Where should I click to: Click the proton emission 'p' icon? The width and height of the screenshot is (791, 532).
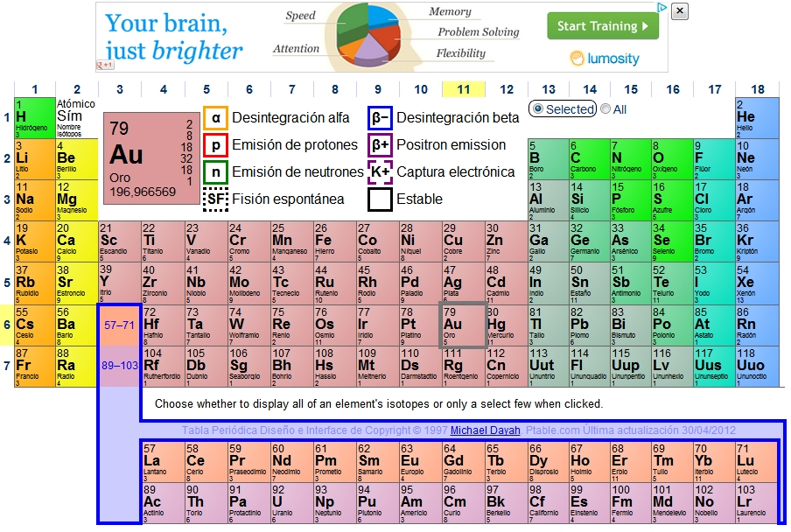click(215, 145)
